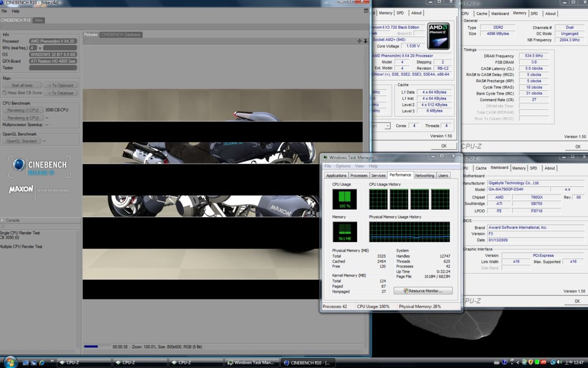The image size is (588, 368).
Task: Launch Internet Explorer from quick launch
Action: pyautogui.click(x=42, y=363)
